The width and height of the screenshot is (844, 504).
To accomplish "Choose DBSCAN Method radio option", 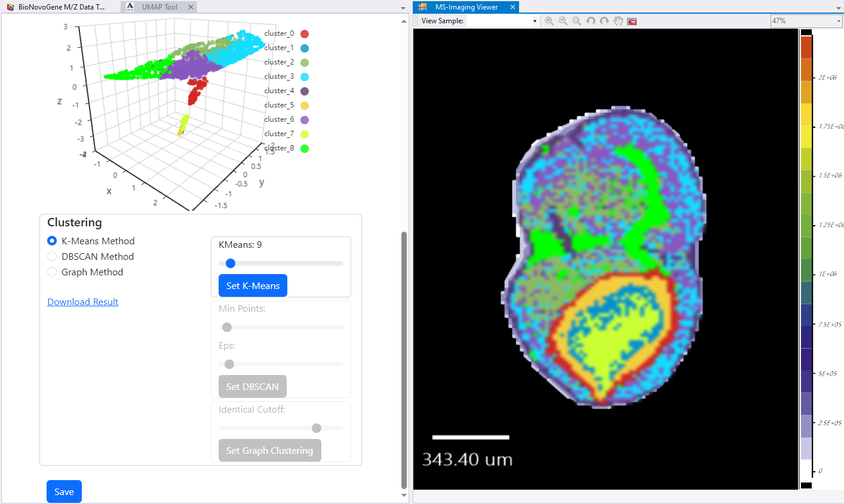I will (52, 256).
